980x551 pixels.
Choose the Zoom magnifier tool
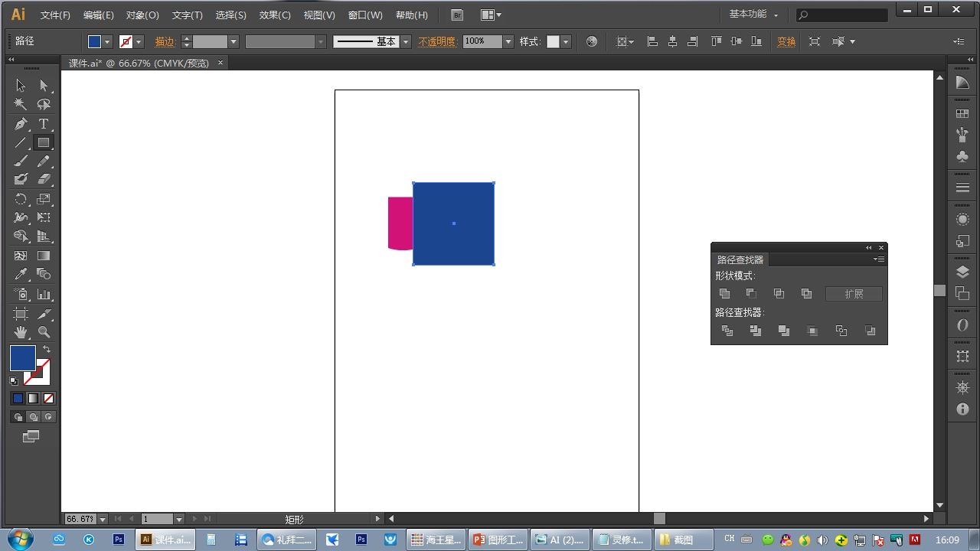[44, 332]
